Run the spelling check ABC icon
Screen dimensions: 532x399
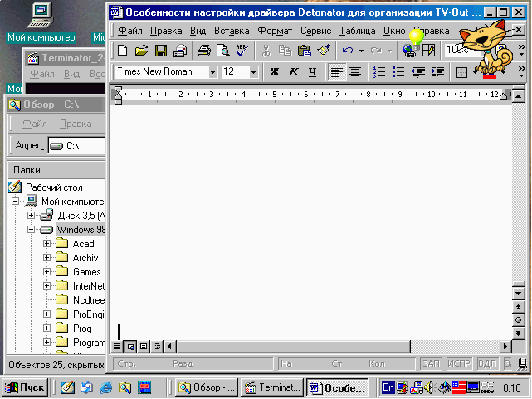(242, 51)
